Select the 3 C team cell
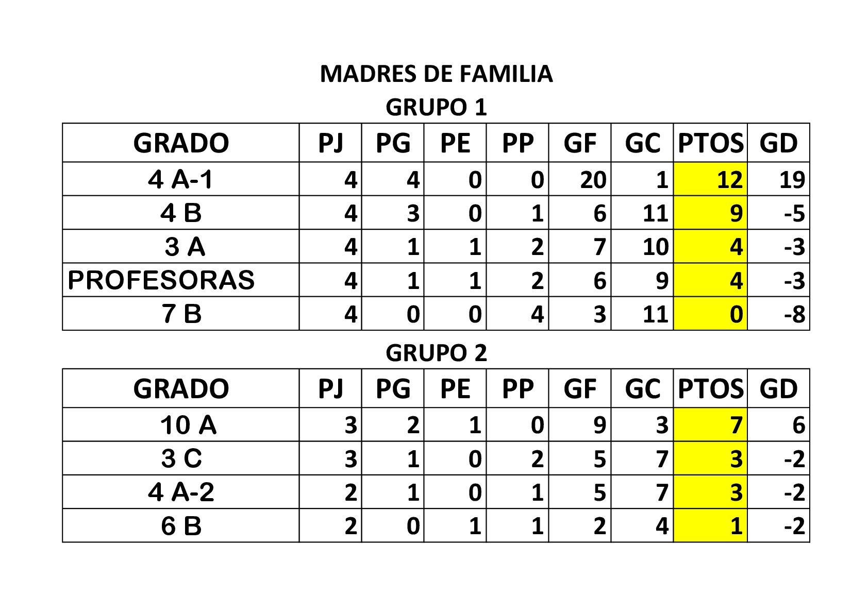868x613 pixels. [x=181, y=458]
